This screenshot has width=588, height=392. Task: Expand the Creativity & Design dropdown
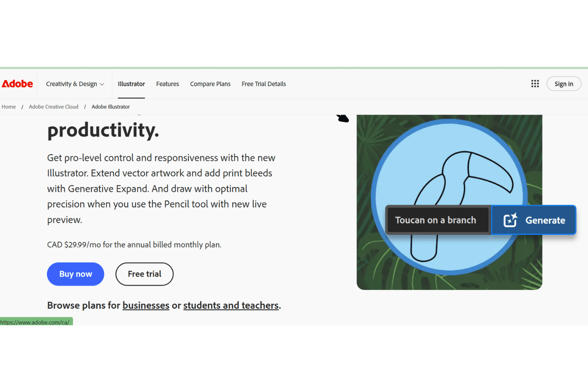click(75, 84)
